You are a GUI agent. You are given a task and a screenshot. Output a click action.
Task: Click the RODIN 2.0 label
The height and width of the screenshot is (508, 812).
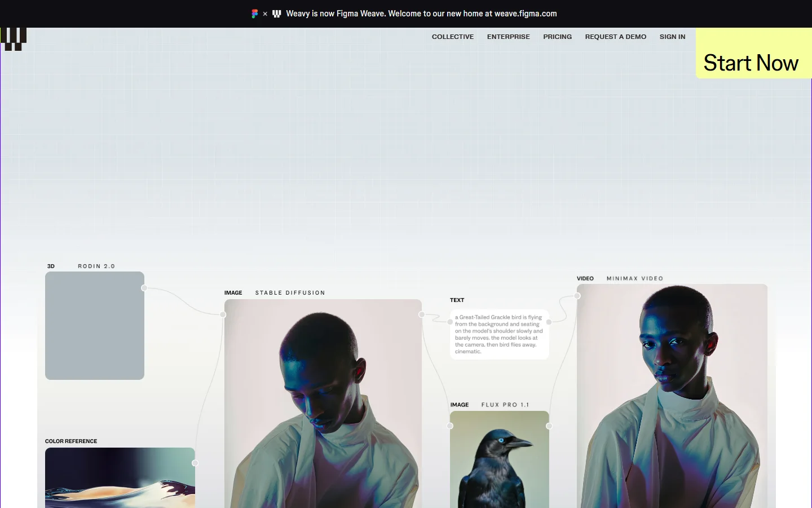click(x=96, y=266)
